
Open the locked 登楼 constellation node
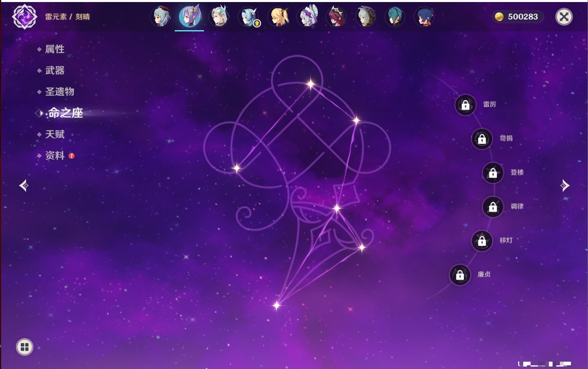493,173
